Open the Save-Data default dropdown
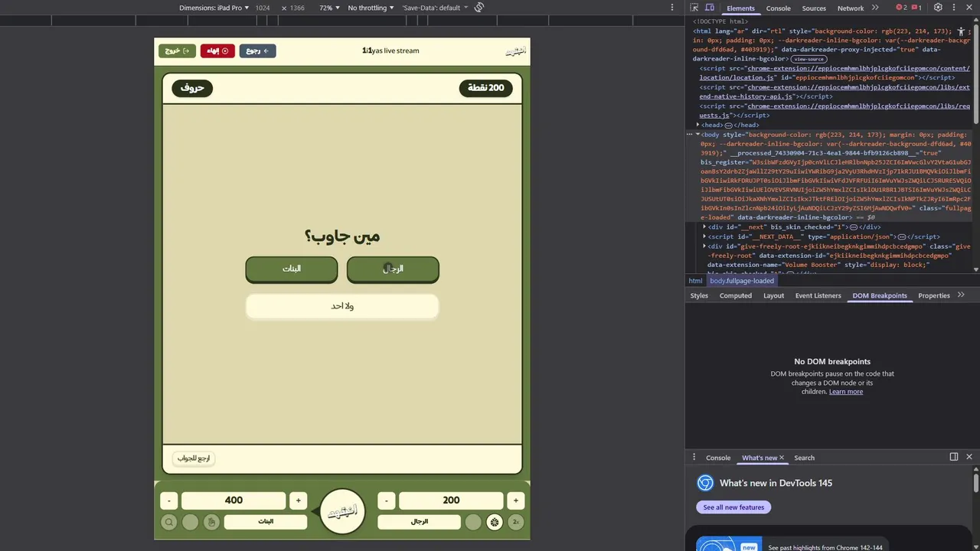 coord(434,8)
